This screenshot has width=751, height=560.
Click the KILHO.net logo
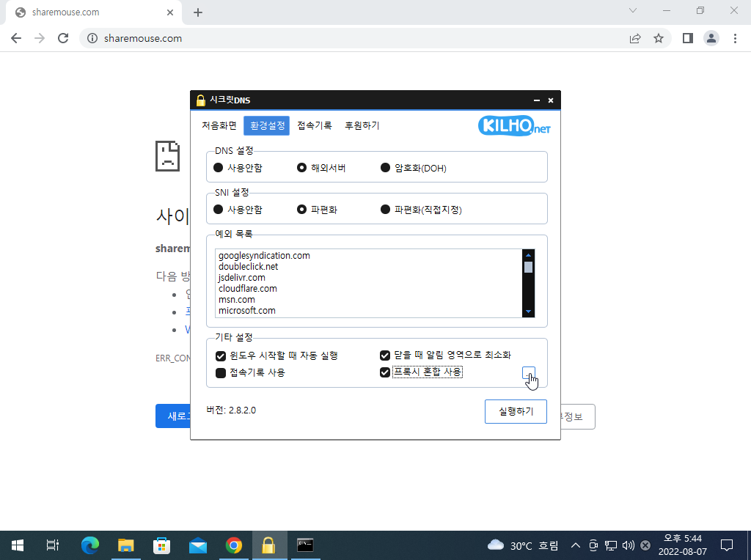click(x=513, y=127)
